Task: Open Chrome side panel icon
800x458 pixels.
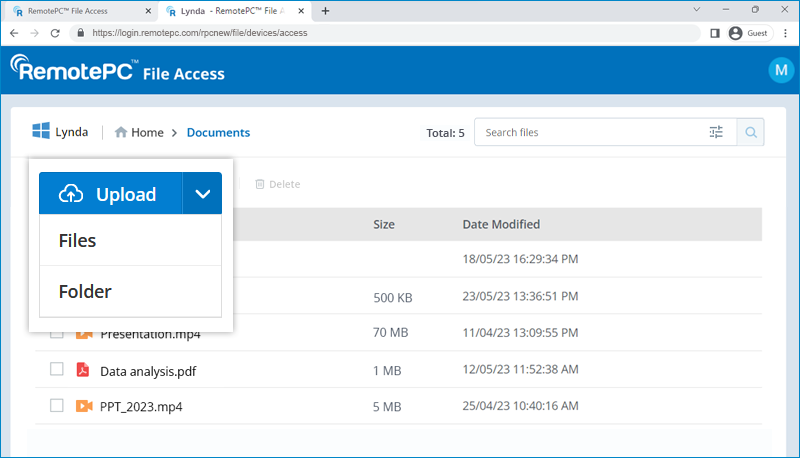Action: pos(714,32)
